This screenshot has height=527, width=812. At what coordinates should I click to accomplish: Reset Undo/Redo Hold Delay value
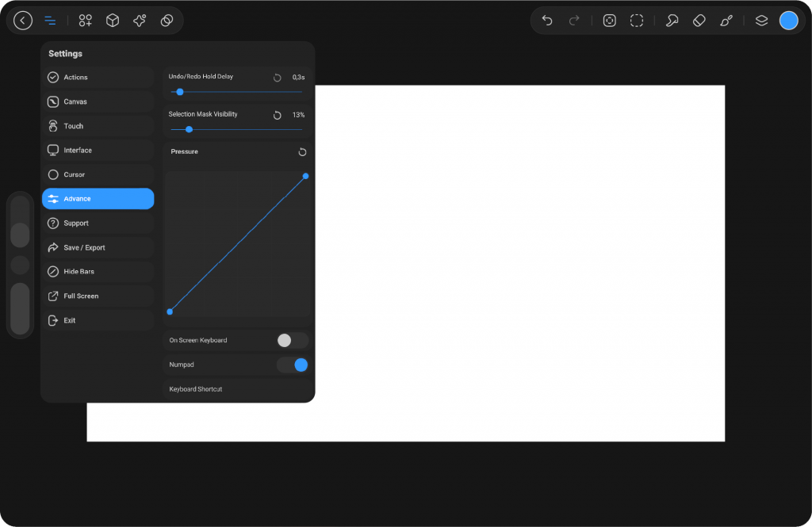pos(278,78)
